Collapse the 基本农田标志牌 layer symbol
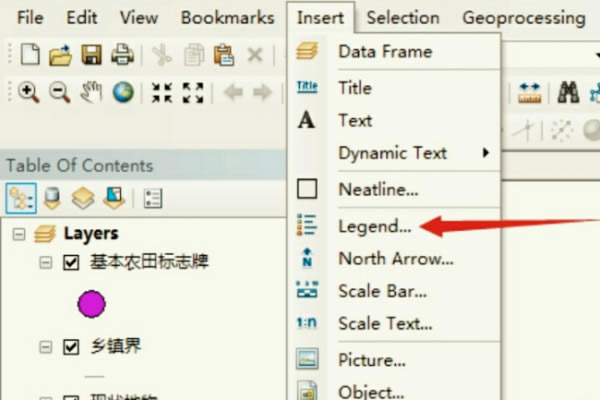 [x=46, y=263]
